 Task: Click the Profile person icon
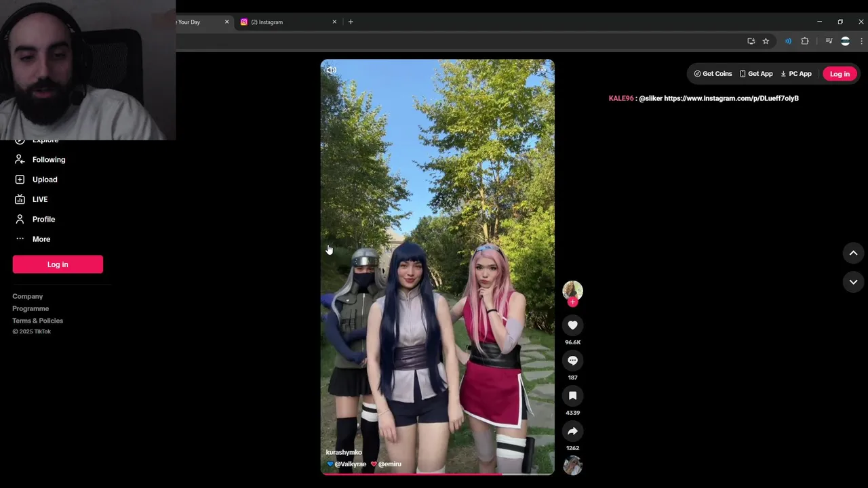pyautogui.click(x=20, y=219)
